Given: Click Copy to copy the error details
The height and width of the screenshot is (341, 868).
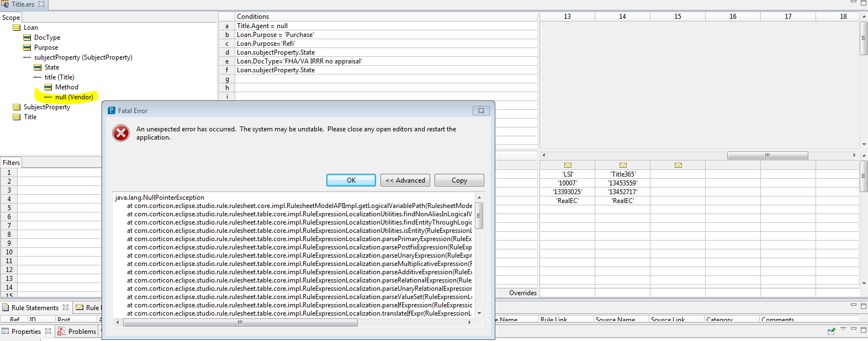Looking at the screenshot, I should (459, 180).
